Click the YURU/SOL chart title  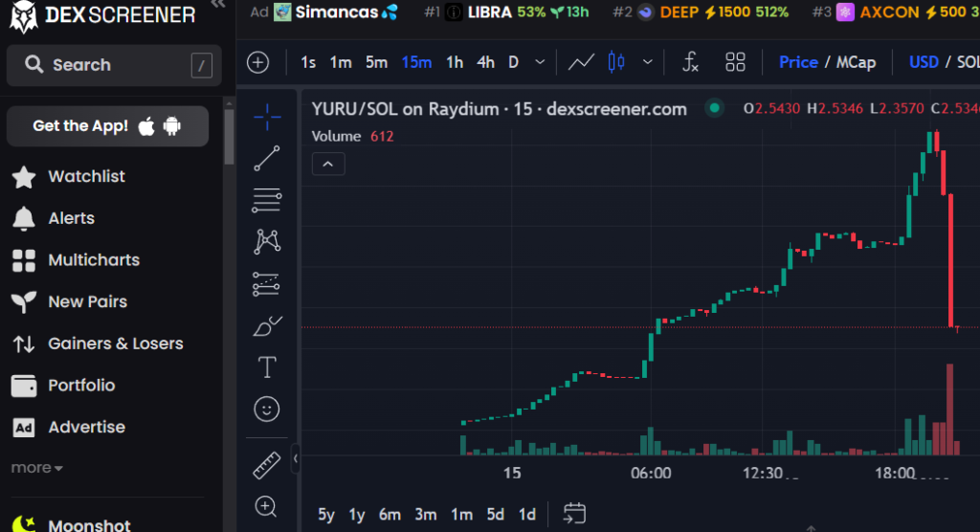(x=499, y=109)
